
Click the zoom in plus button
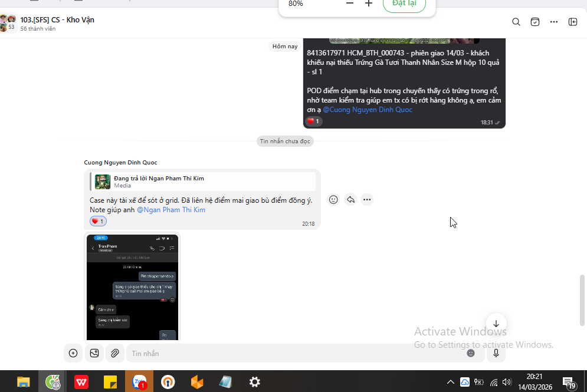tap(369, 4)
